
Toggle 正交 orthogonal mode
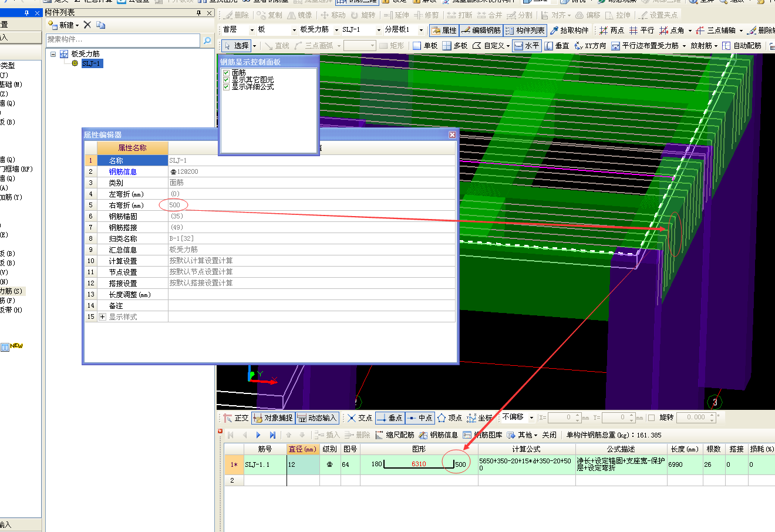pos(236,417)
